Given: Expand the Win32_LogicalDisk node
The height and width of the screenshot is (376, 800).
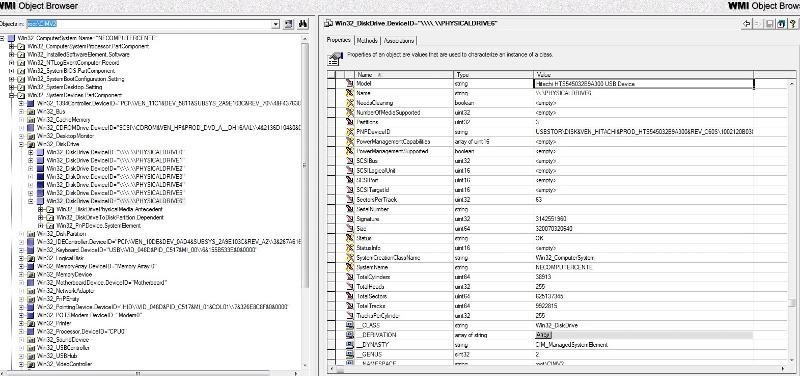Looking at the screenshot, I should point(21,259).
